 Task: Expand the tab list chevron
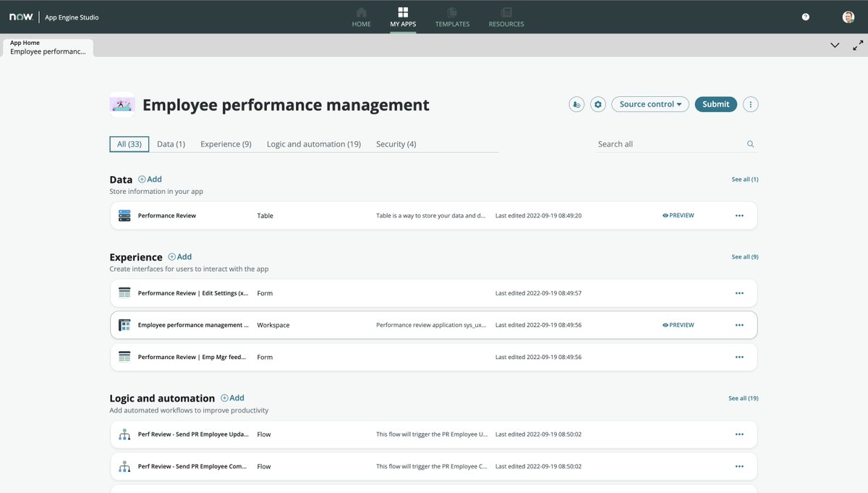pyautogui.click(x=835, y=45)
